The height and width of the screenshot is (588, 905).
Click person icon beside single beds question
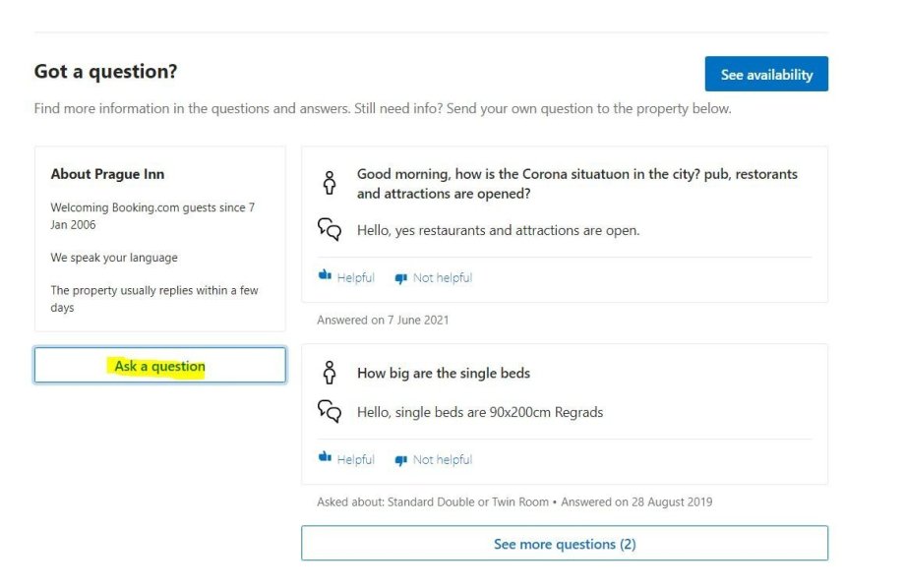pyautogui.click(x=330, y=373)
